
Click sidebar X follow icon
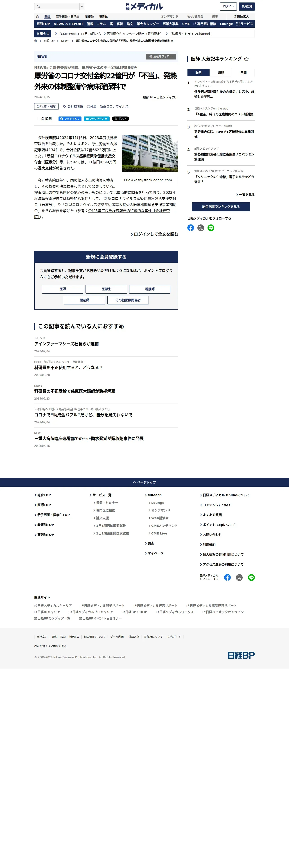coord(201,228)
